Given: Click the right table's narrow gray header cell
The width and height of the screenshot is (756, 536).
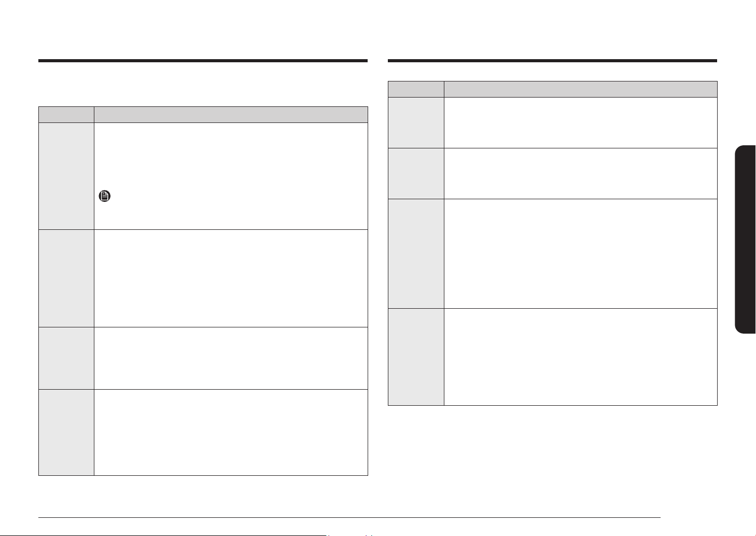Looking at the screenshot, I should 416,89.
